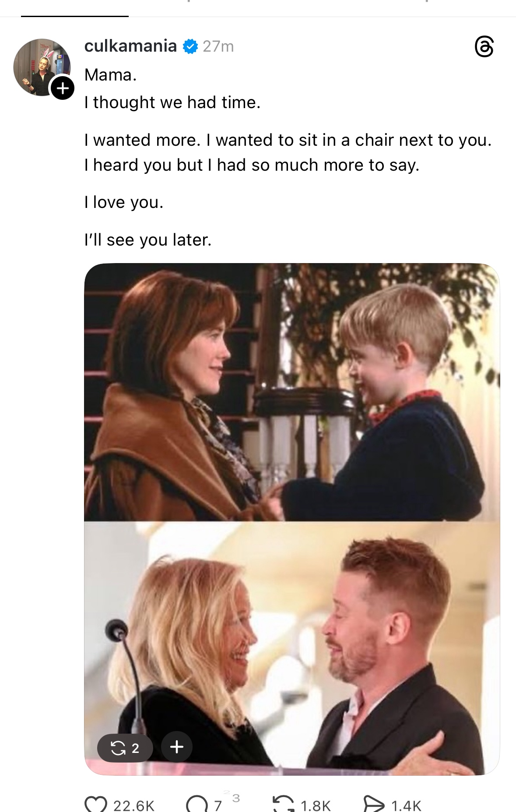Open the repost count pill showing 2
The image size is (516, 812).
tap(125, 748)
